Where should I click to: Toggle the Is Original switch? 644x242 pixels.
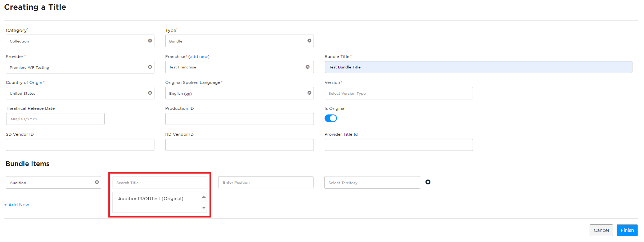coord(330,118)
